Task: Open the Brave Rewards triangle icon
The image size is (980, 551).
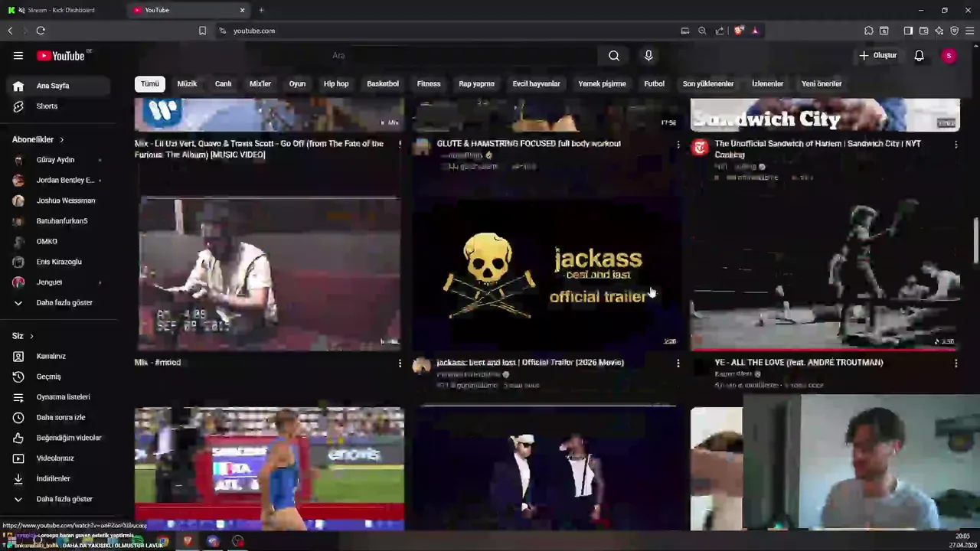Action: coord(755,31)
